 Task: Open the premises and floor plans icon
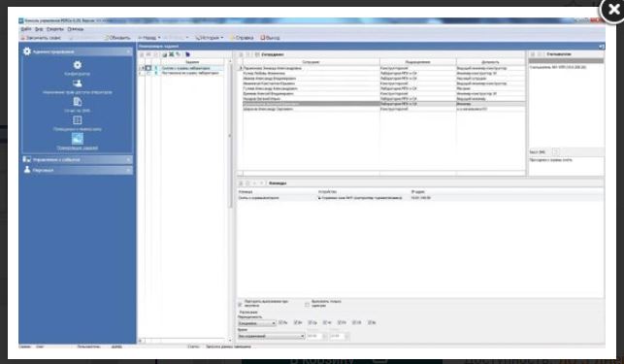(x=78, y=120)
